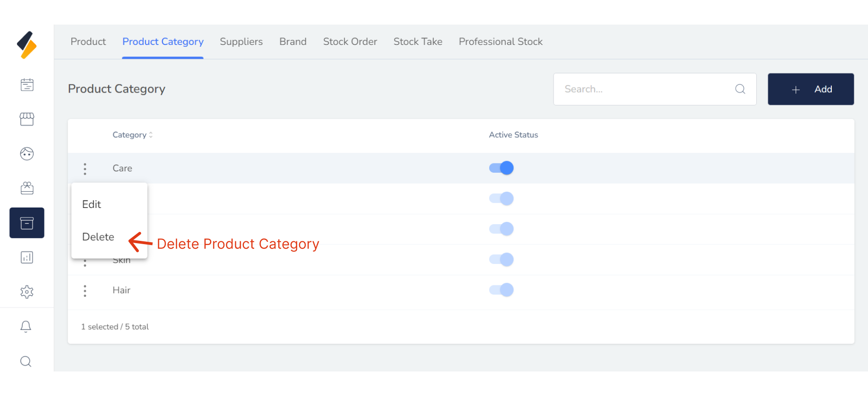Disable the Care category active toggle

[x=501, y=168]
